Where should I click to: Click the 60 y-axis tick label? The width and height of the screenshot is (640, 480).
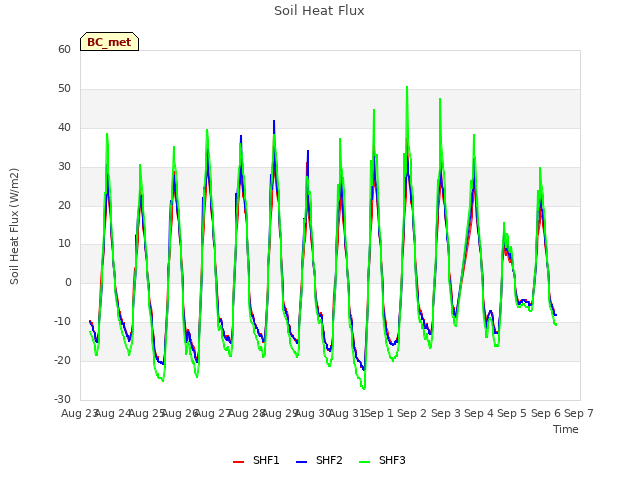pyautogui.click(x=64, y=49)
